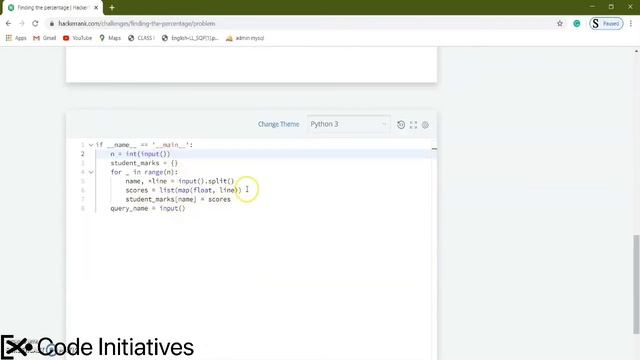Viewport: 640px width, 360px height.
Task: Click the query_name = input() line
Action: click(x=148, y=208)
